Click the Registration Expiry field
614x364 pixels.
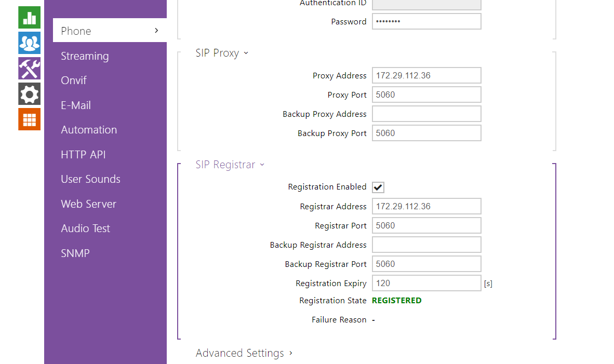coord(426,284)
